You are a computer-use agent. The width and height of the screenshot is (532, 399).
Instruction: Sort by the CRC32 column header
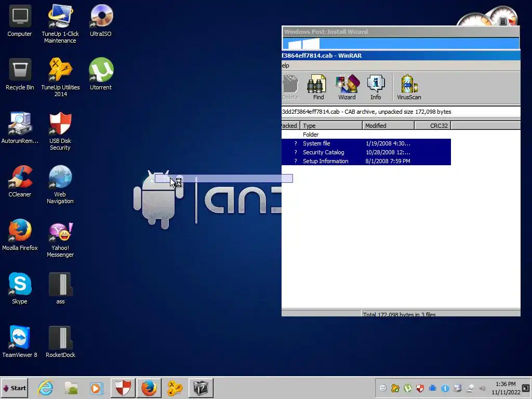[433, 126]
